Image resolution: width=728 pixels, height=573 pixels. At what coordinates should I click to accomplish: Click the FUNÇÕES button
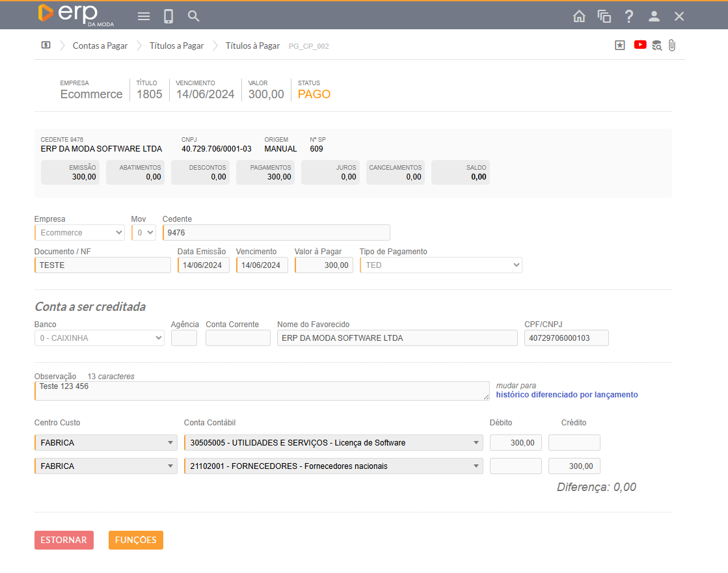(x=135, y=540)
